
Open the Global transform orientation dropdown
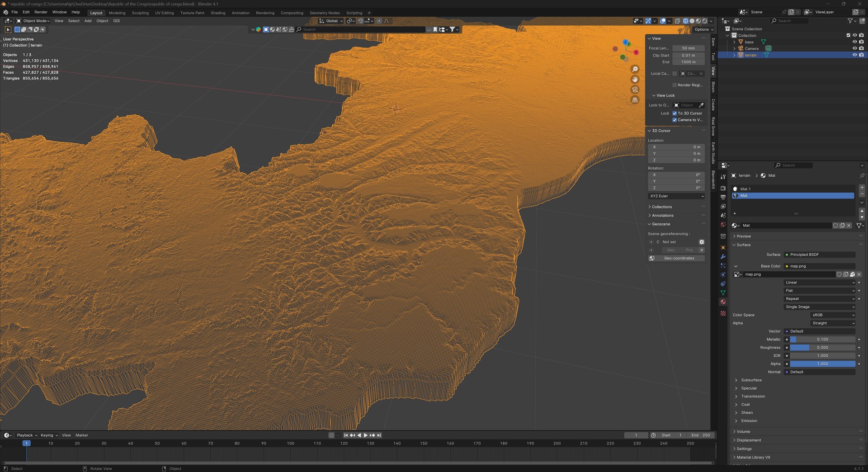coord(331,21)
